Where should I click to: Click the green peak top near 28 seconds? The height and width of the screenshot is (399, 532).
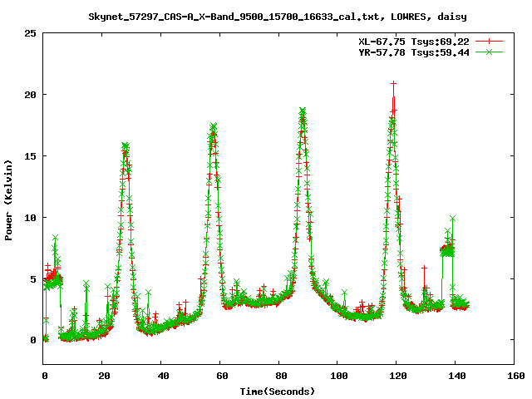pyautogui.click(x=126, y=146)
